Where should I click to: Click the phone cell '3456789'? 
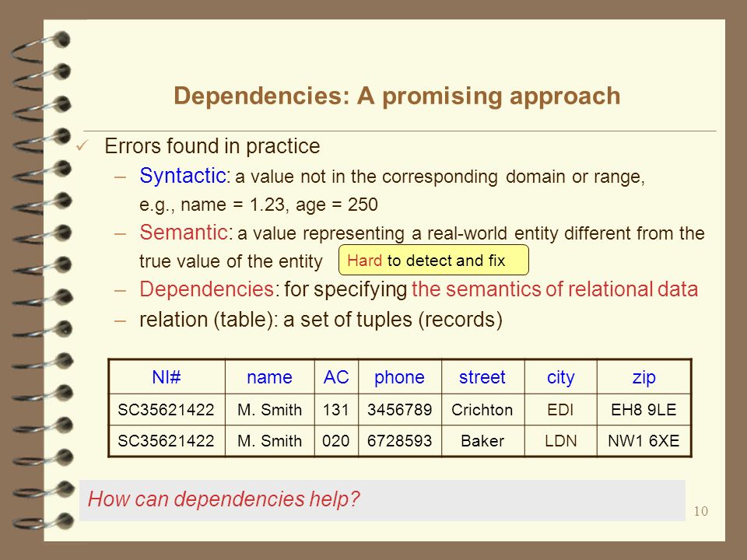400,410
